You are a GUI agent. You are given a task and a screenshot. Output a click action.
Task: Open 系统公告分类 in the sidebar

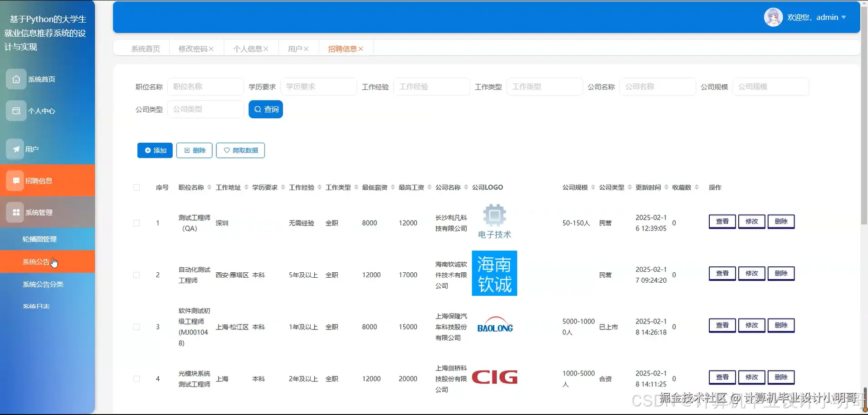point(43,284)
